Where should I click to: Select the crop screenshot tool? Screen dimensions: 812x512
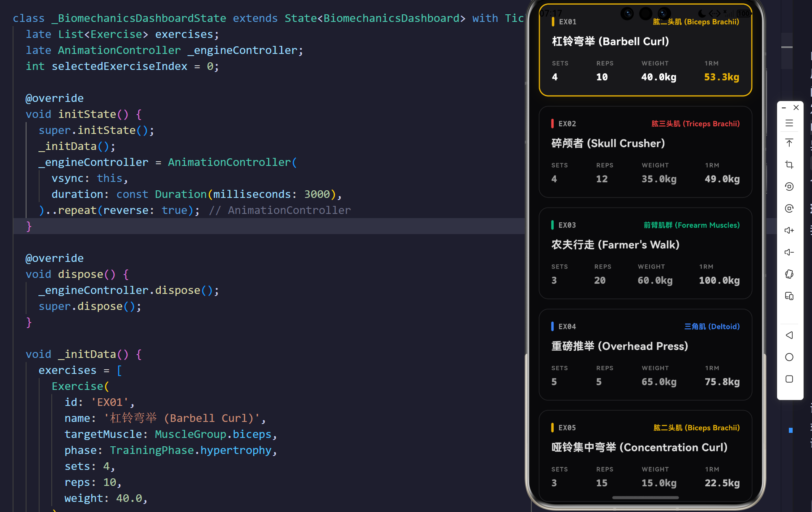[789, 165]
